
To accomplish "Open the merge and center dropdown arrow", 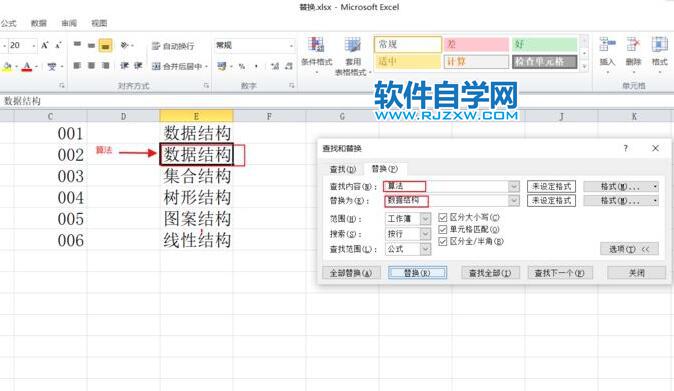I will pos(206,66).
